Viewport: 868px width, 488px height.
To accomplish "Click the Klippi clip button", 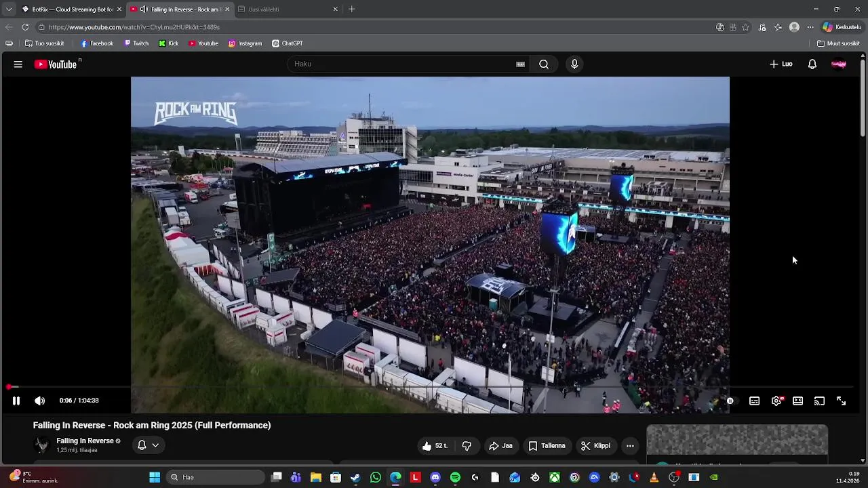I will pyautogui.click(x=595, y=446).
